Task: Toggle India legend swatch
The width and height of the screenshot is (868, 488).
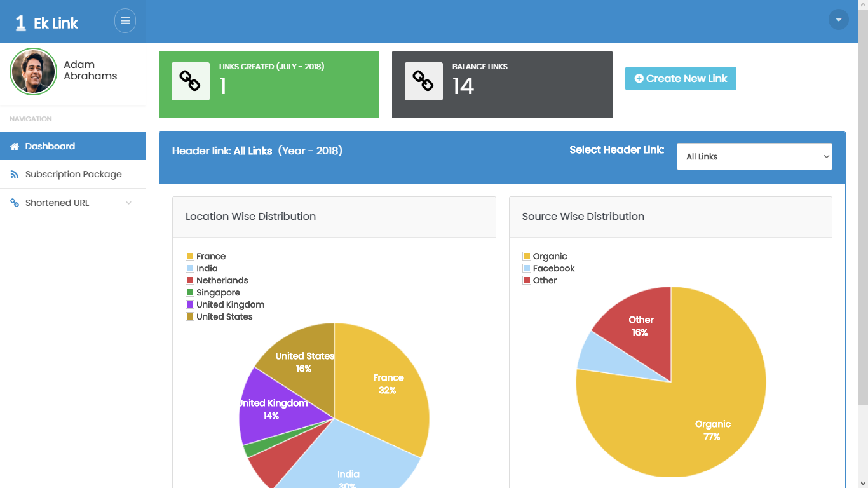Action: (x=190, y=268)
